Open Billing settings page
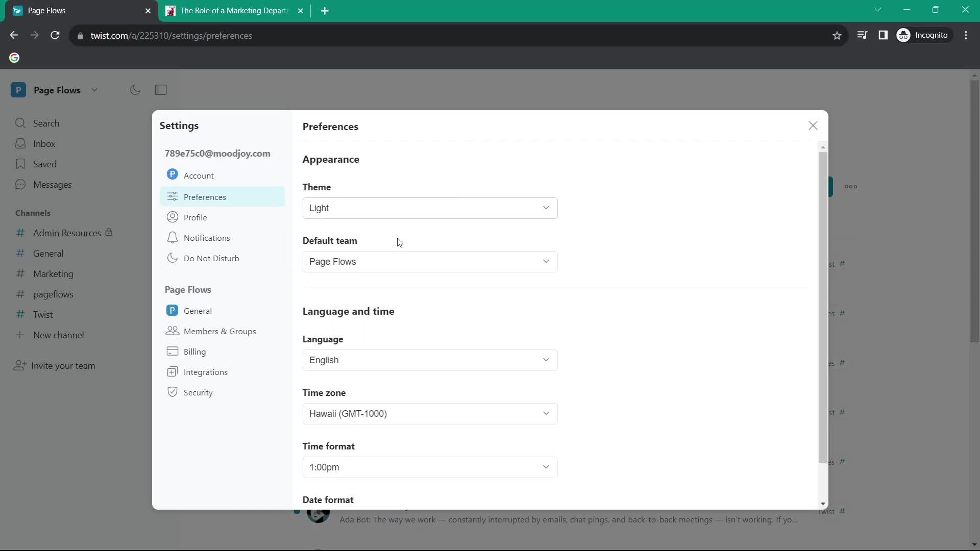The width and height of the screenshot is (980, 551). click(x=194, y=351)
